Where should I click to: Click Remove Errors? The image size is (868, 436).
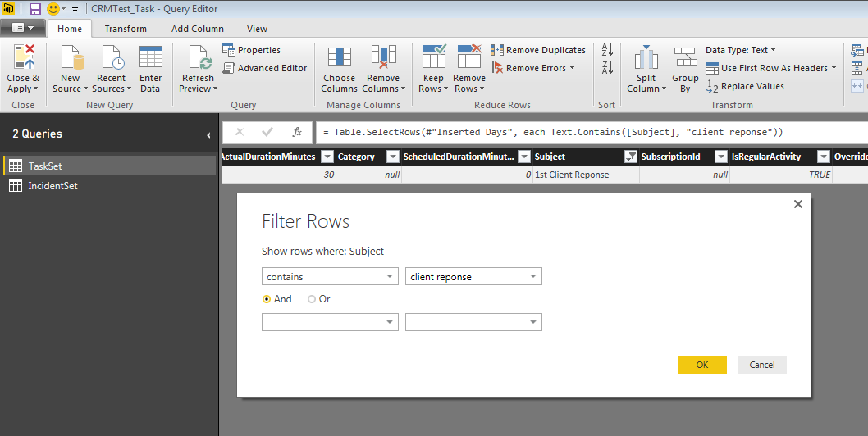point(532,68)
